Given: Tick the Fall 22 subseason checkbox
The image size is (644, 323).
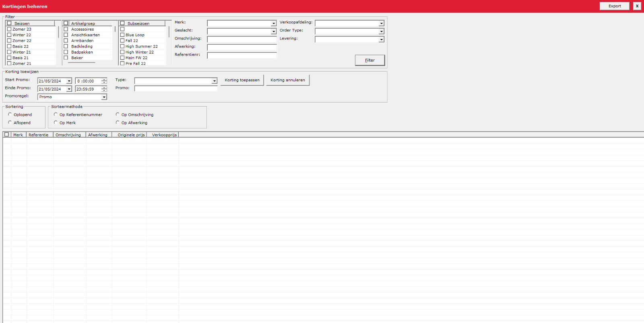Looking at the screenshot, I should coord(122,41).
